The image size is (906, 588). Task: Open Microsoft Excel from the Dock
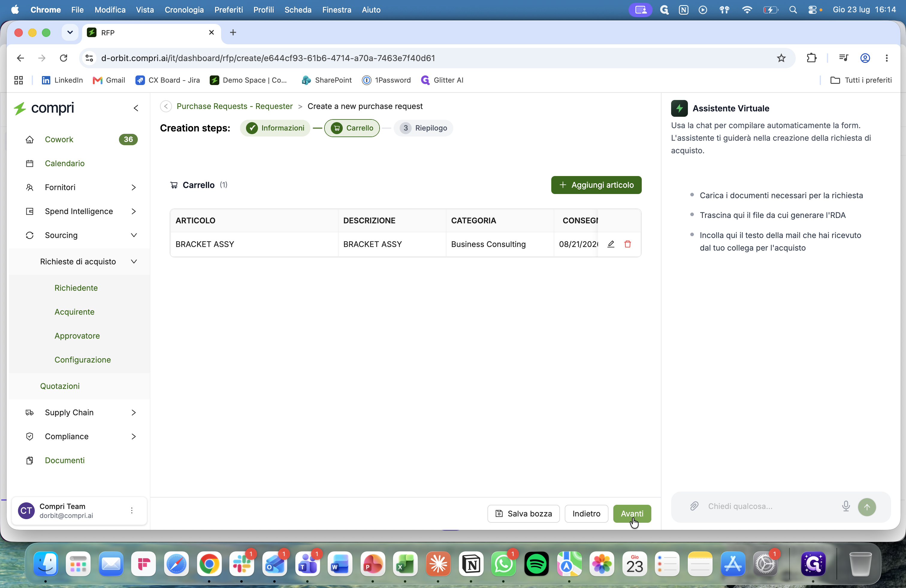pyautogui.click(x=405, y=564)
